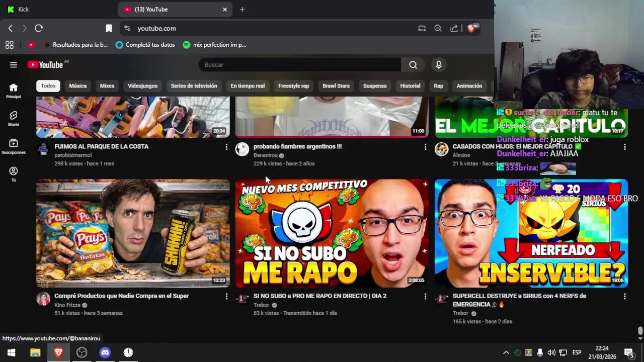Viewport: 644px width, 362px height.
Task: Reload the page
Action: [39, 28]
